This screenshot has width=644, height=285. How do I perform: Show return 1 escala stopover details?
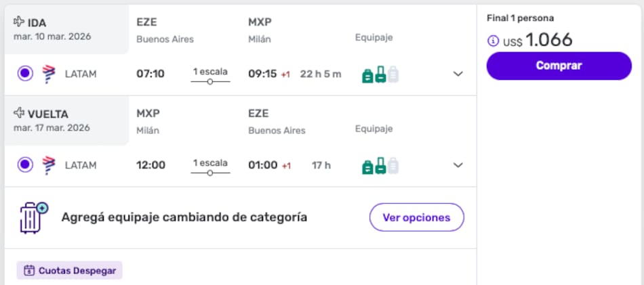tap(210, 166)
